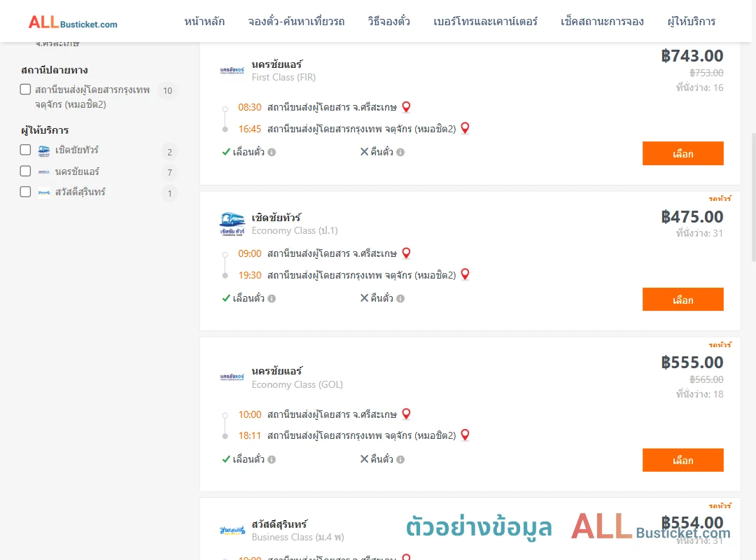
Task: Click สถานีปลายทาง filter heading
Action: click(x=55, y=70)
